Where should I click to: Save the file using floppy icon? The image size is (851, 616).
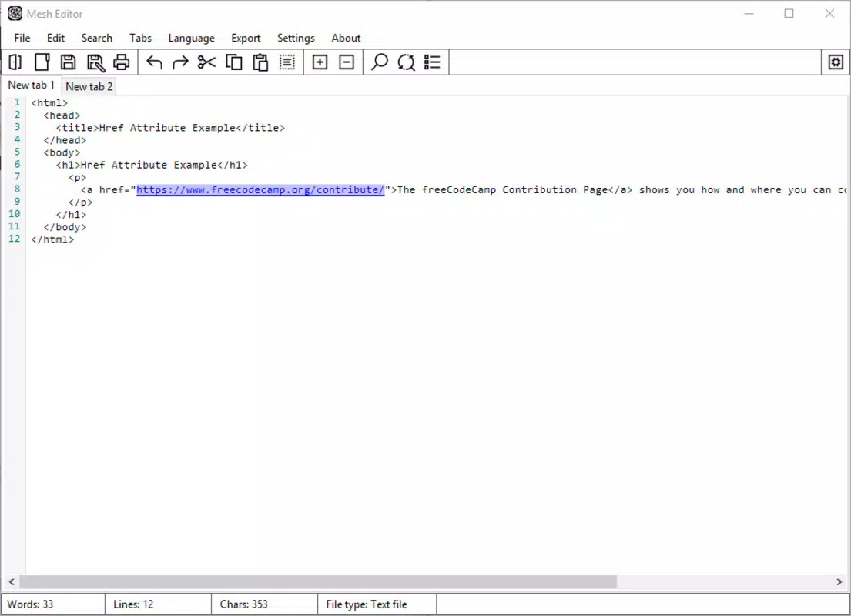coord(69,62)
